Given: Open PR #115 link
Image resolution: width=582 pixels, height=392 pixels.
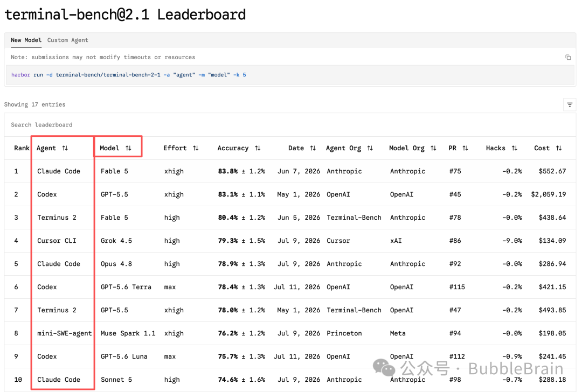Looking at the screenshot, I should [457, 287].
